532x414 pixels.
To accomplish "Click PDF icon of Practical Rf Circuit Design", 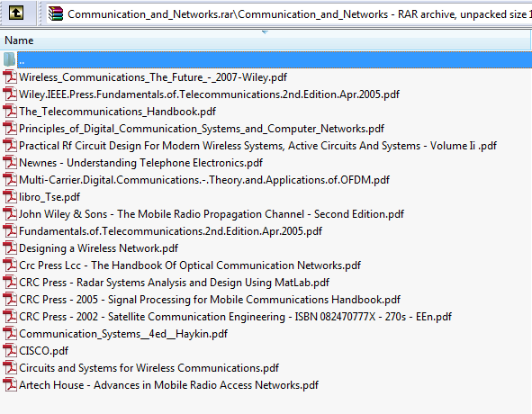I will click(x=10, y=145).
